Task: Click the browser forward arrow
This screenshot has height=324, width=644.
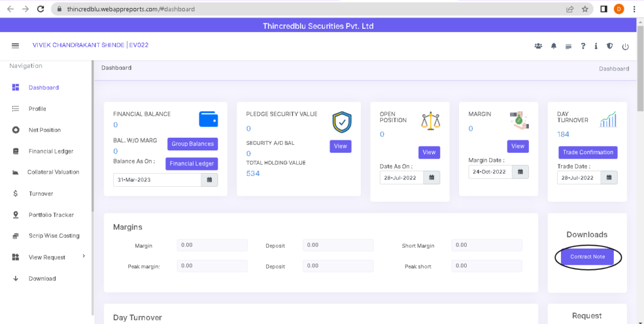Action: (x=25, y=9)
